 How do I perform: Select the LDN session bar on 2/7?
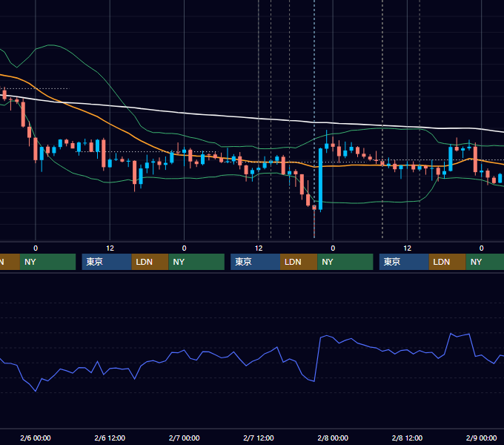[x=299, y=262]
